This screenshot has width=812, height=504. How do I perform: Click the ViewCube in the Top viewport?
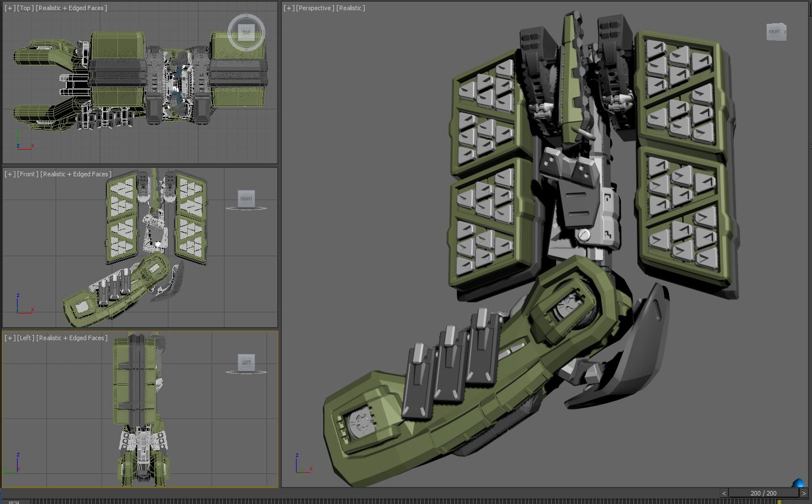tap(246, 32)
